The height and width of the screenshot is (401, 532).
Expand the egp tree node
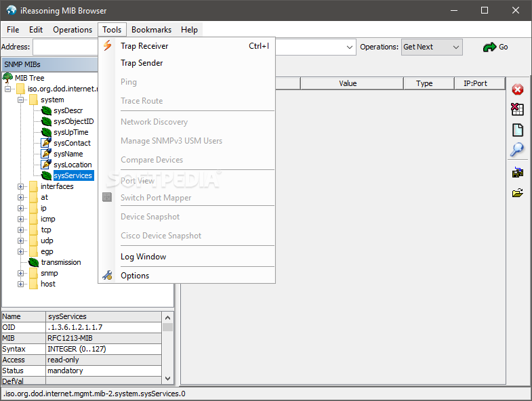tap(21, 252)
